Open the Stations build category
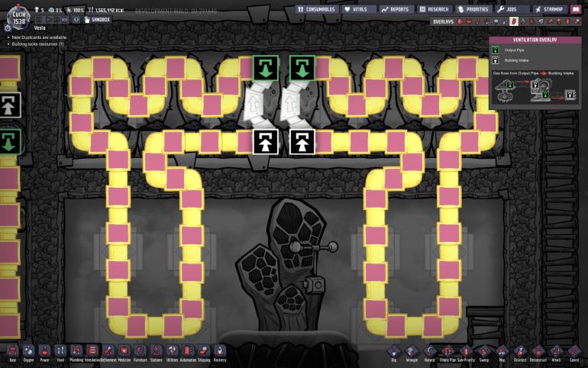The width and height of the screenshot is (588, 368). point(156,353)
